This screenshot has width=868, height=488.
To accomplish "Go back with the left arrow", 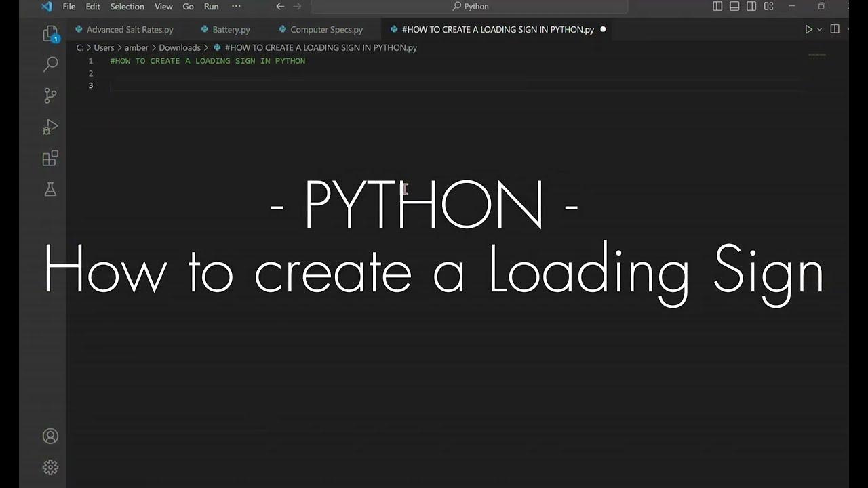I will tap(280, 7).
